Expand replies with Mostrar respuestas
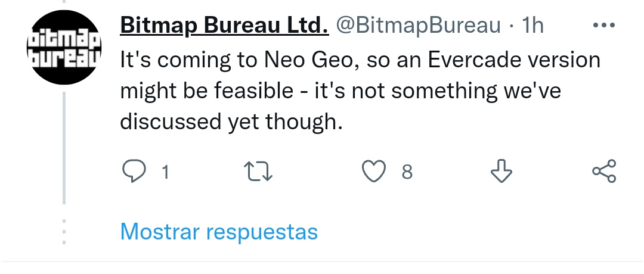 [219, 232]
